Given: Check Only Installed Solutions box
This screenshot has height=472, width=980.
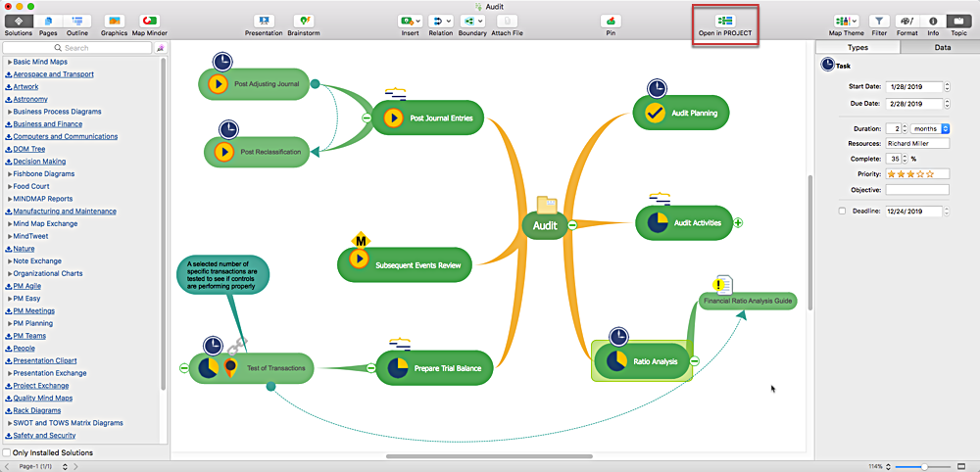Looking at the screenshot, I should [8, 453].
